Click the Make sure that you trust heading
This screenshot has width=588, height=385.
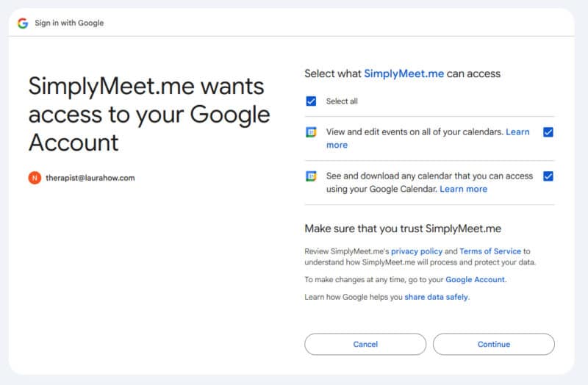click(403, 229)
